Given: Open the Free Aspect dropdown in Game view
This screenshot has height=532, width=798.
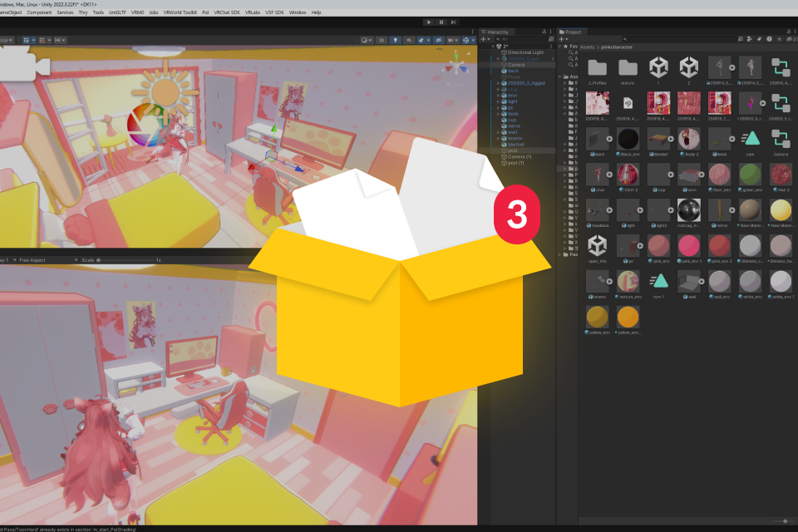Looking at the screenshot, I should [47, 260].
